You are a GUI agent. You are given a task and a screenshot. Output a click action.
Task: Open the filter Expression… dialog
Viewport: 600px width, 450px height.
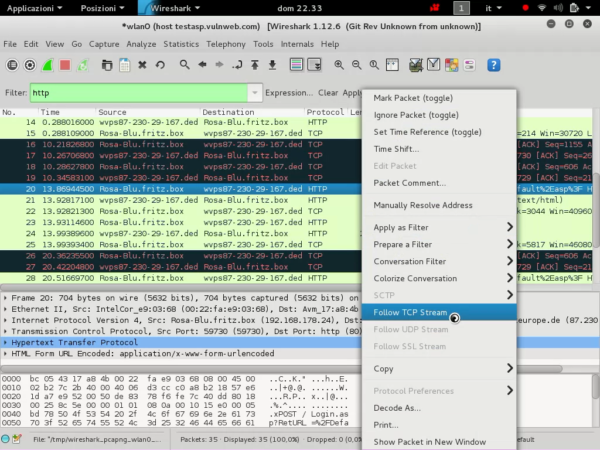[x=289, y=93]
